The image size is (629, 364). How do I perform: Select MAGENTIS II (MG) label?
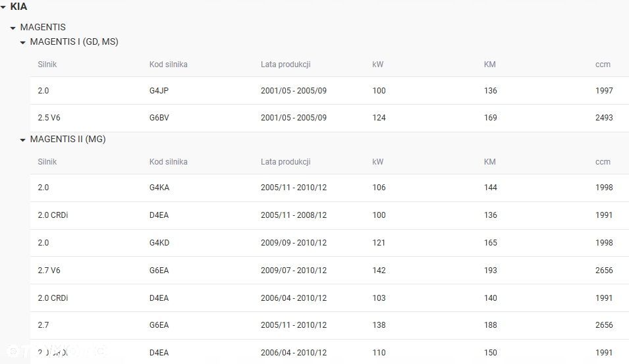(68, 139)
